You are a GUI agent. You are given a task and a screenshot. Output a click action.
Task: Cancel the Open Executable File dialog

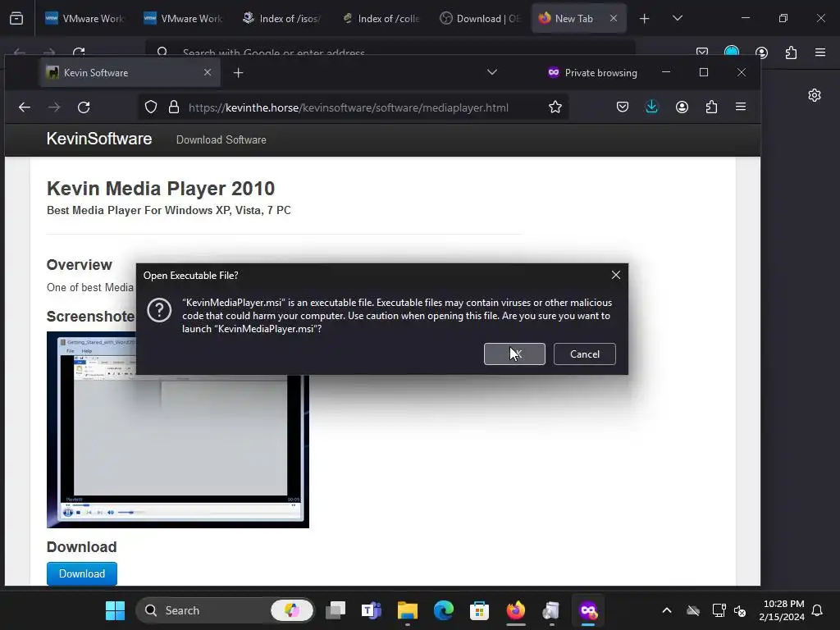(x=584, y=354)
